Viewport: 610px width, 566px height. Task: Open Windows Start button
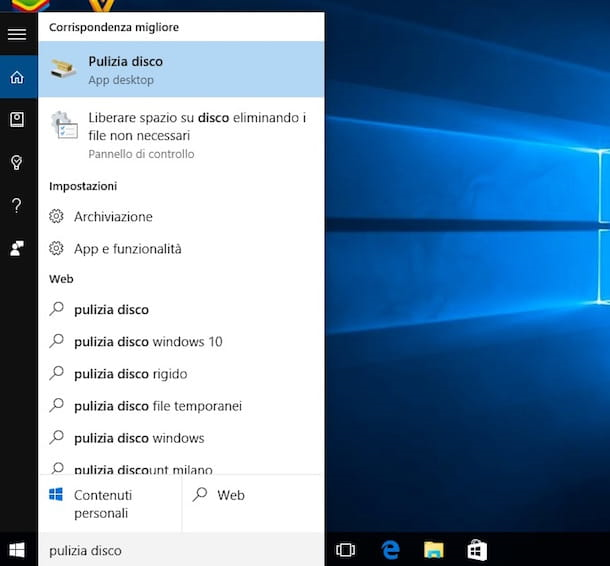tap(17, 550)
